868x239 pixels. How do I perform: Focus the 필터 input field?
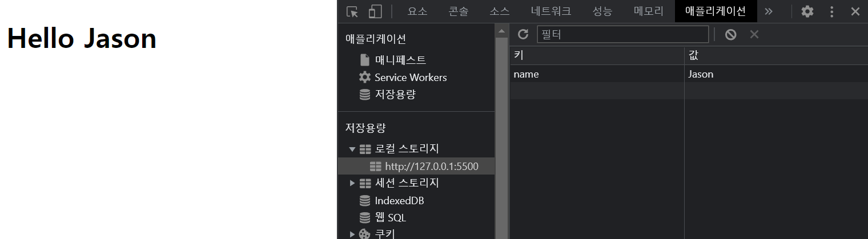[622, 34]
